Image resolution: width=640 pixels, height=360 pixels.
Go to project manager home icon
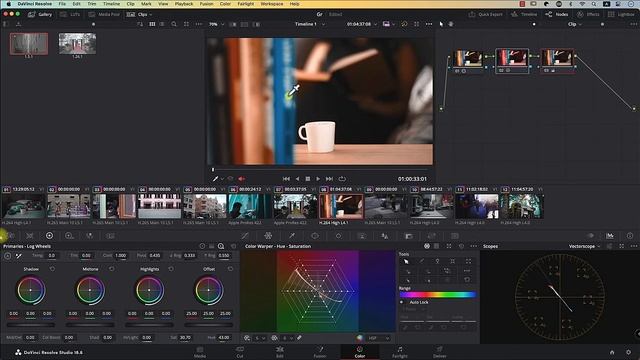[612, 352]
